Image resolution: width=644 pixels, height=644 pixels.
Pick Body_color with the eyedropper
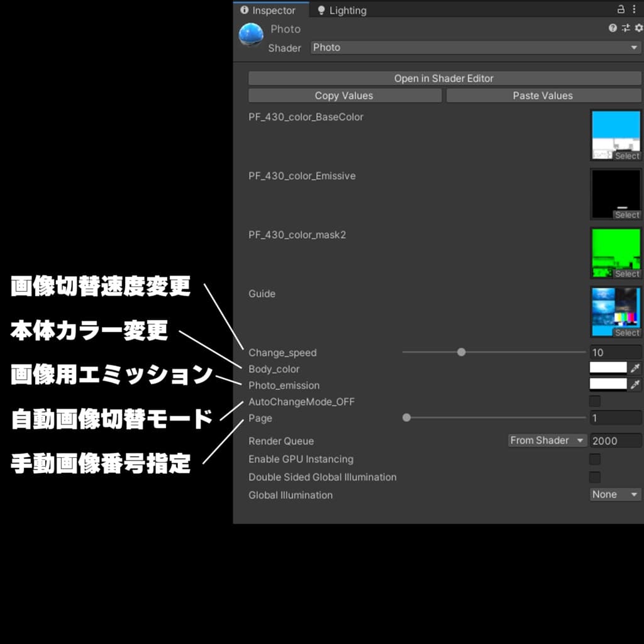click(635, 369)
